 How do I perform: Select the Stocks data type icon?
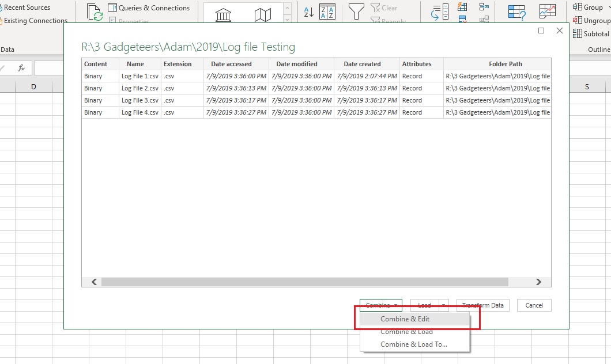click(x=222, y=14)
